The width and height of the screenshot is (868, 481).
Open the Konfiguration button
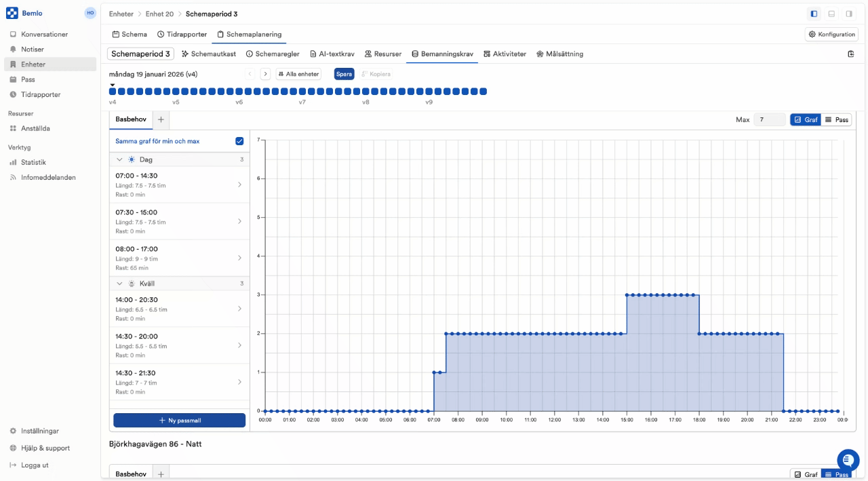tap(832, 34)
